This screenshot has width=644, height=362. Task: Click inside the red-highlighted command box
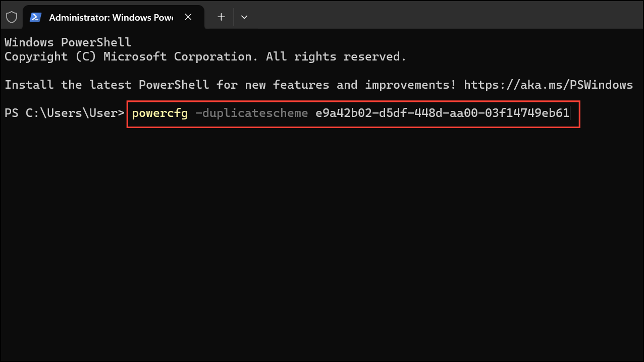pos(353,113)
